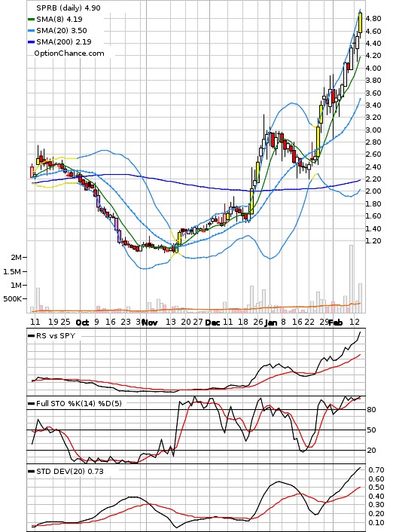
Task: Click the STD DEV(20) legend marker
Action: (31, 472)
